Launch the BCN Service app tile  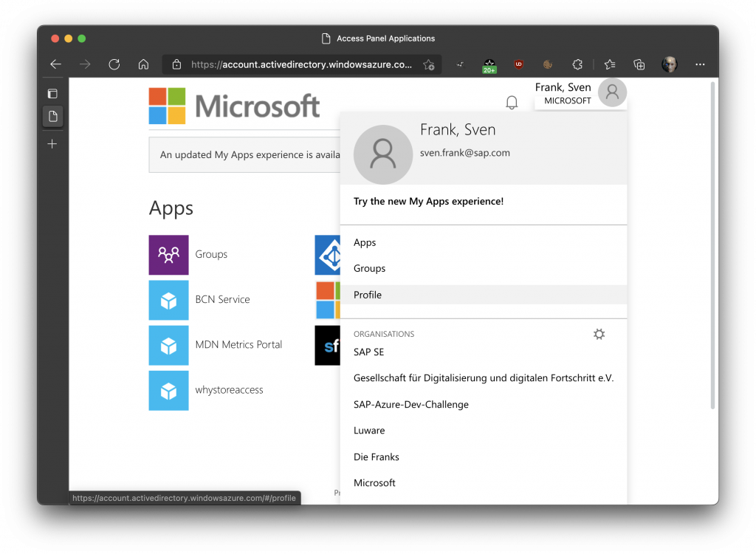(168, 300)
